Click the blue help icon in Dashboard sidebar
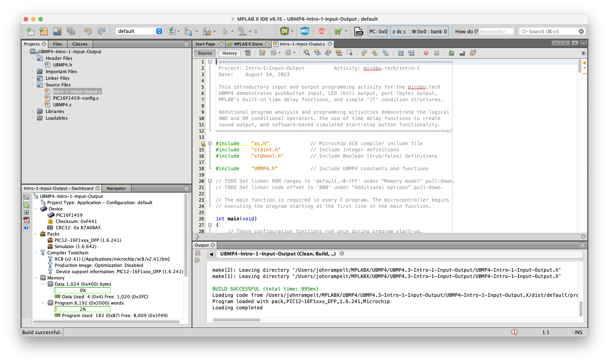Viewport: 609px width, 364px height. coord(26,227)
